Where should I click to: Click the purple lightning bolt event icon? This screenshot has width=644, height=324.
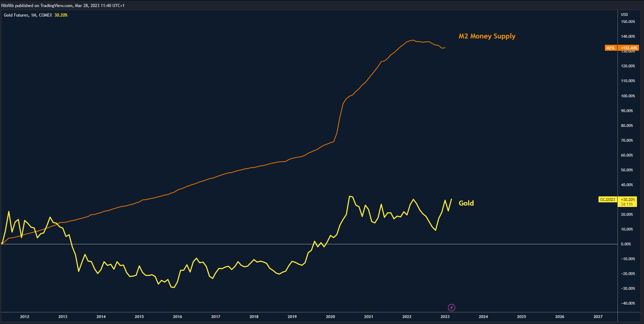click(x=451, y=307)
